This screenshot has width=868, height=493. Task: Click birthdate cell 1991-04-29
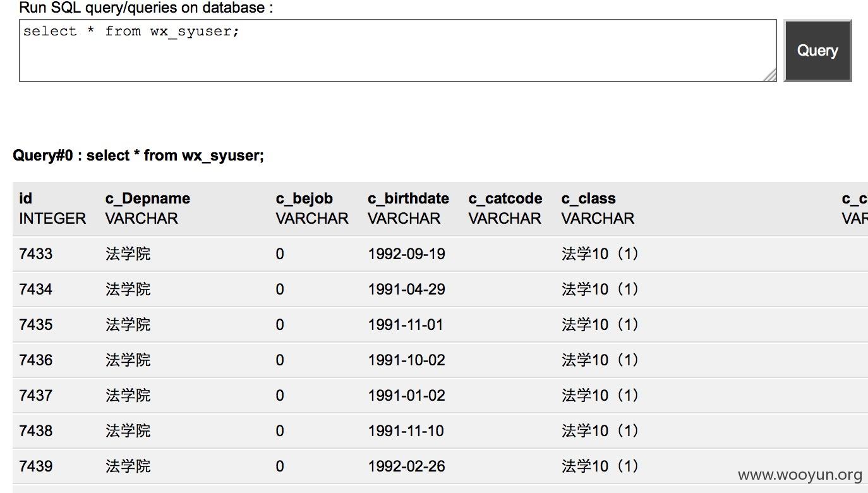(x=407, y=289)
